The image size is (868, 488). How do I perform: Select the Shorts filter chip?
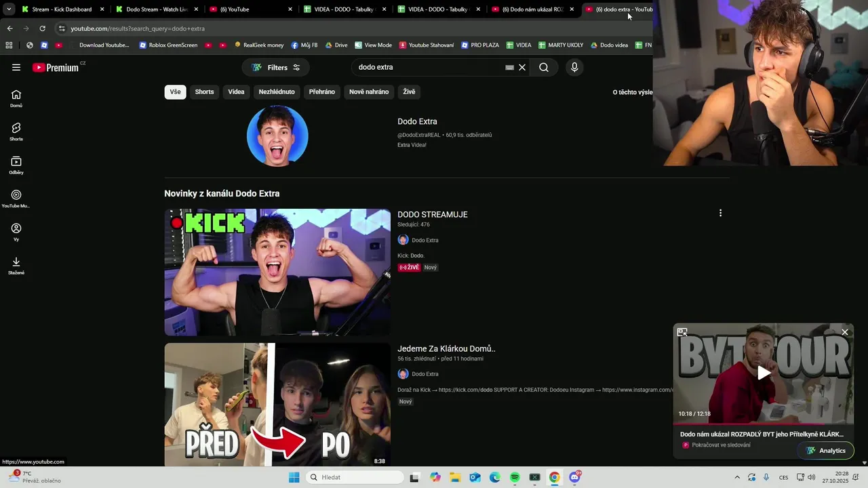(x=204, y=91)
